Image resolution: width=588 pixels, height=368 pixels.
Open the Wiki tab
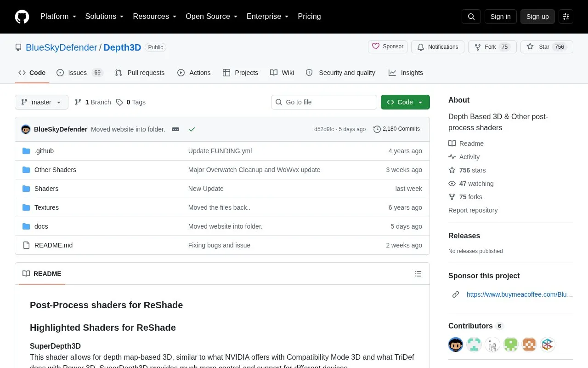click(282, 73)
